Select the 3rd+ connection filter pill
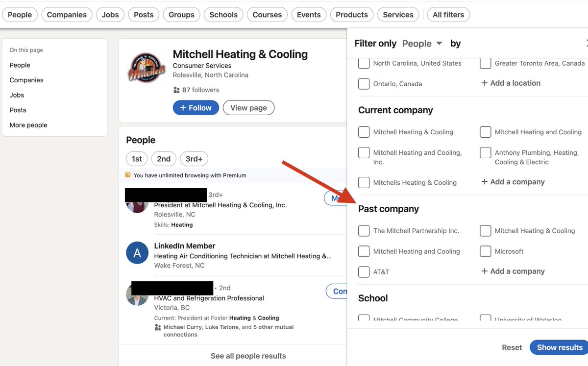 point(194,159)
